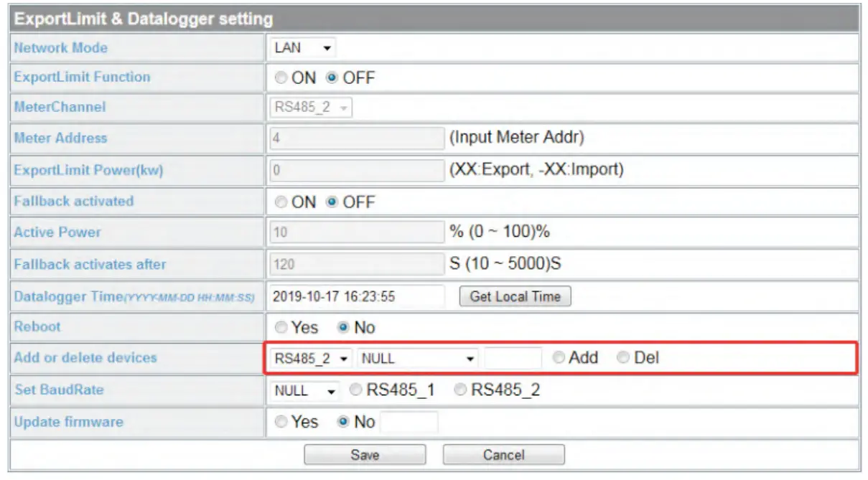Click the Update firmware label
This screenshot has height=480, width=868.
coord(68,421)
